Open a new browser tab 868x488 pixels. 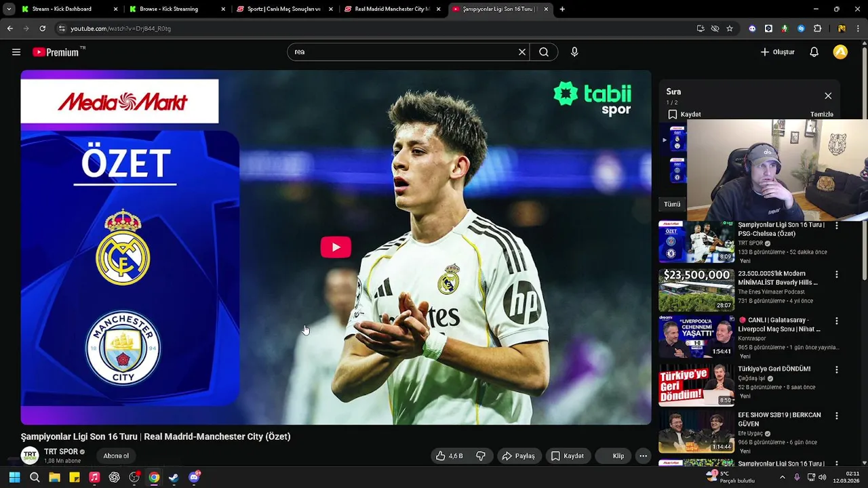(x=562, y=9)
